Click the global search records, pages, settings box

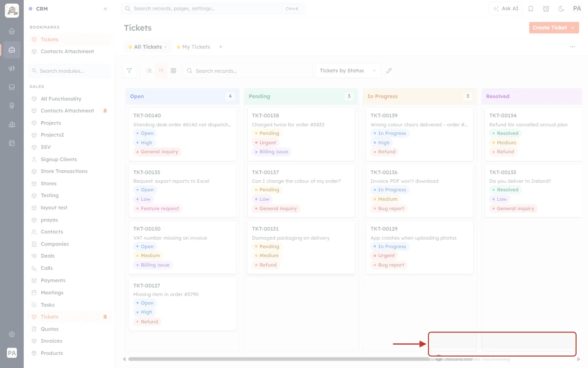[x=213, y=9]
